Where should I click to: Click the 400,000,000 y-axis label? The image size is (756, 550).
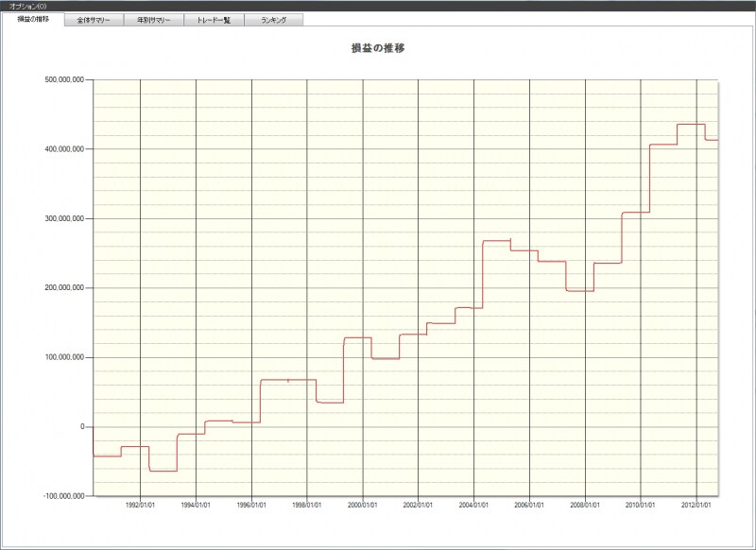coord(64,149)
